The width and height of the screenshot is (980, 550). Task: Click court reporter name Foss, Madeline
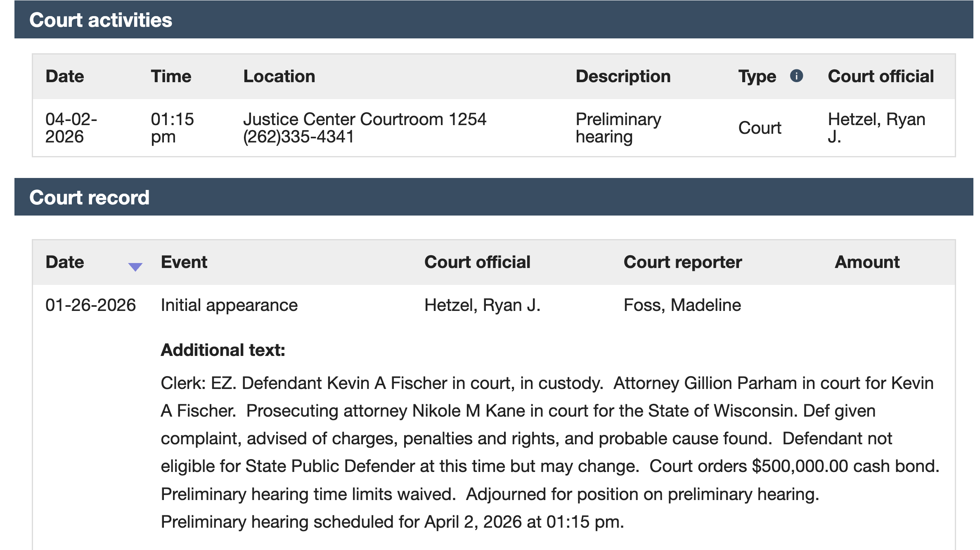coord(682,305)
